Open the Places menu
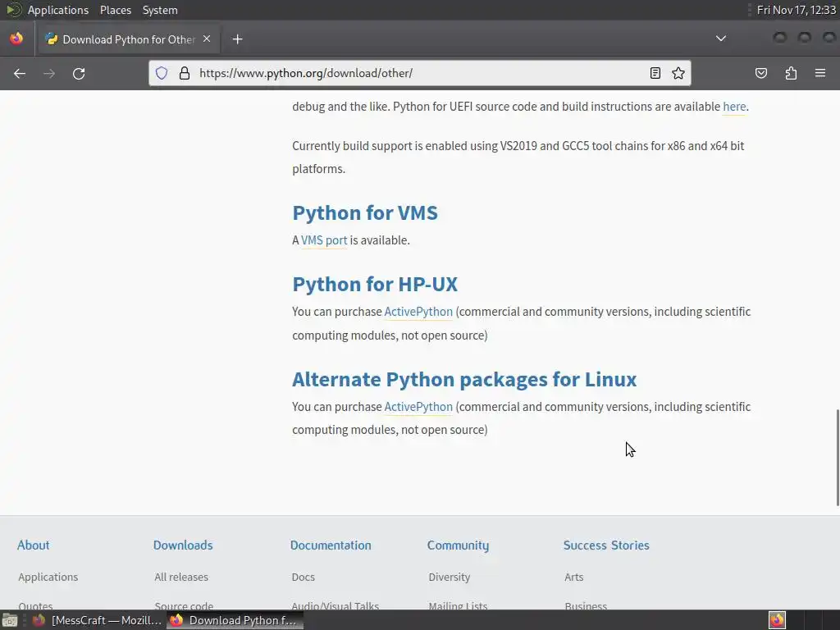The width and height of the screenshot is (840, 630). coord(115,10)
